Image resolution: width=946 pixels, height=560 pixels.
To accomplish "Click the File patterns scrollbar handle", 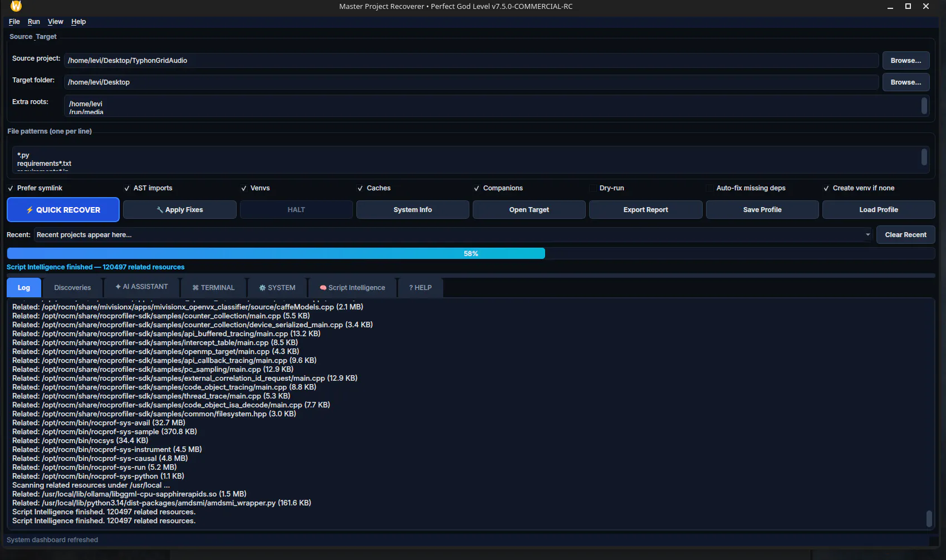I will 924,157.
